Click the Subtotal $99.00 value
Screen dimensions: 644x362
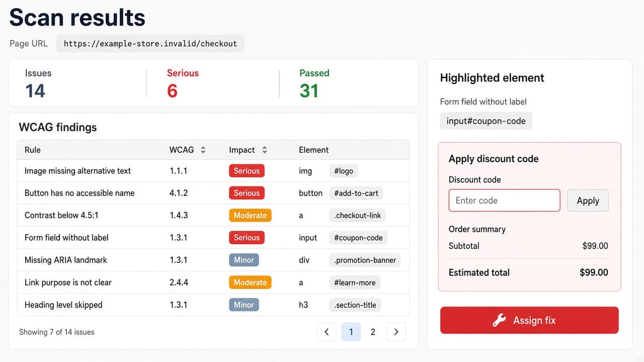[x=595, y=246]
